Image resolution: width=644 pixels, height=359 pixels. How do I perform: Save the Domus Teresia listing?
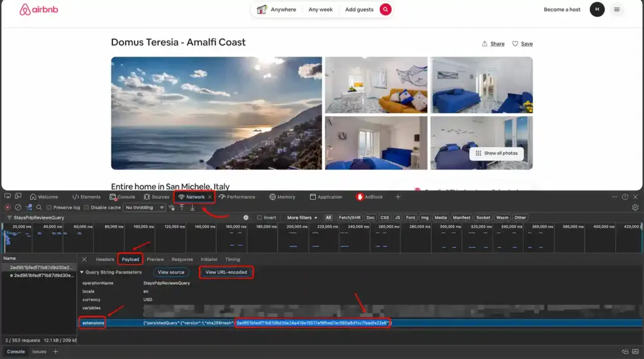[x=522, y=43]
